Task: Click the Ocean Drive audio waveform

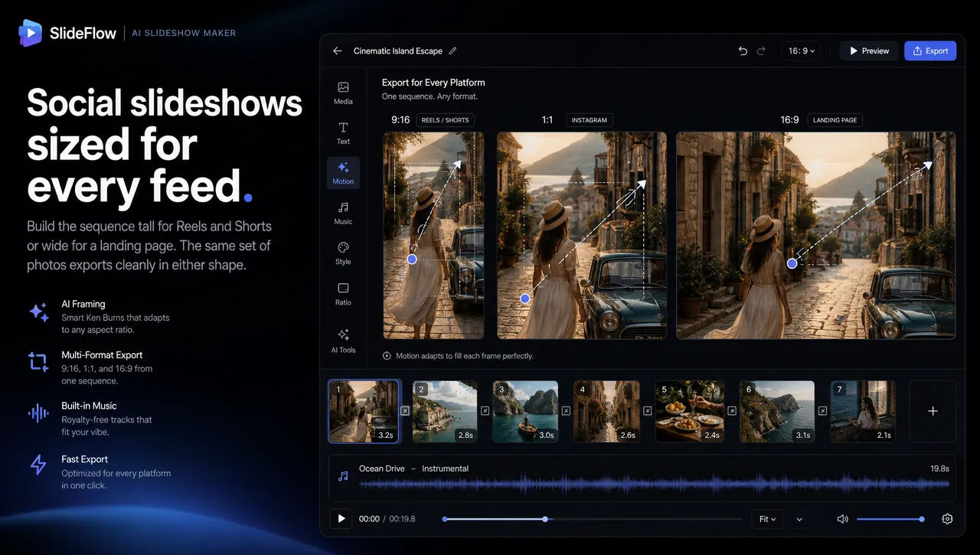Action: pos(655,484)
